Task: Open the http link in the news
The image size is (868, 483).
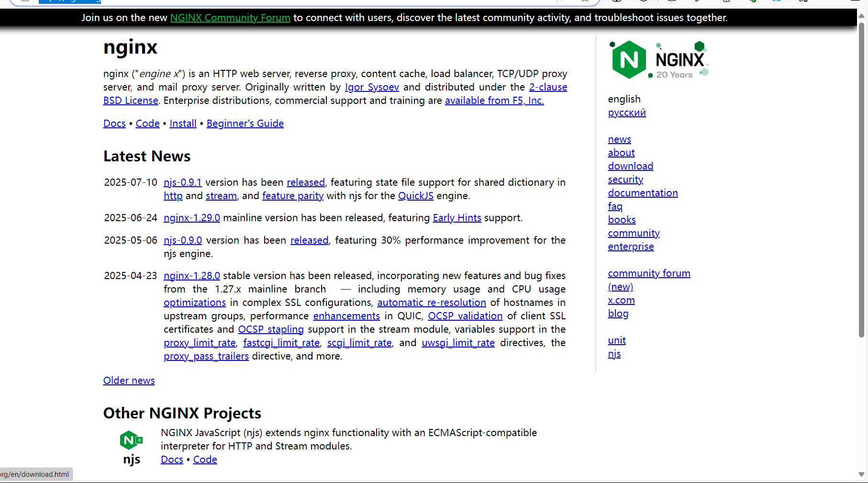Action: pos(173,196)
